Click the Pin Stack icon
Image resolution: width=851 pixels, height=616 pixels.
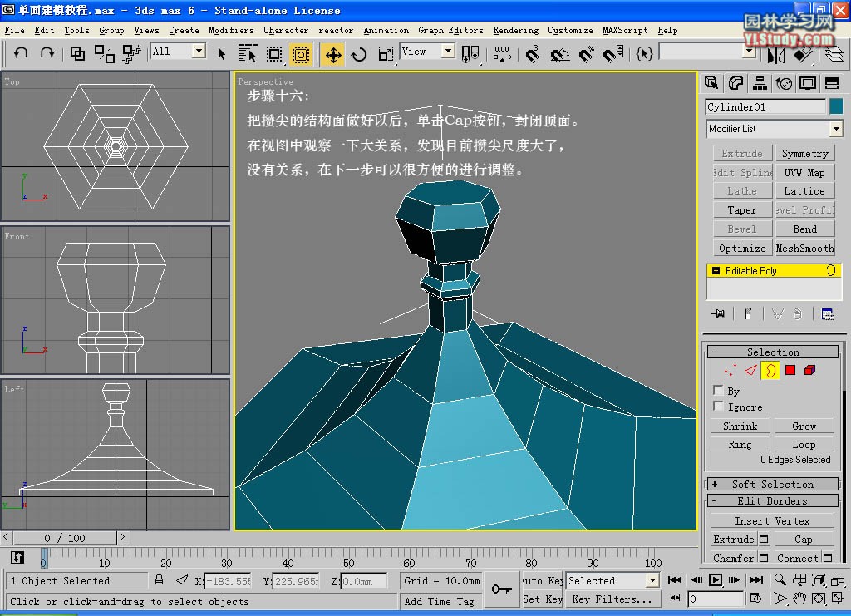click(x=718, y=313)
